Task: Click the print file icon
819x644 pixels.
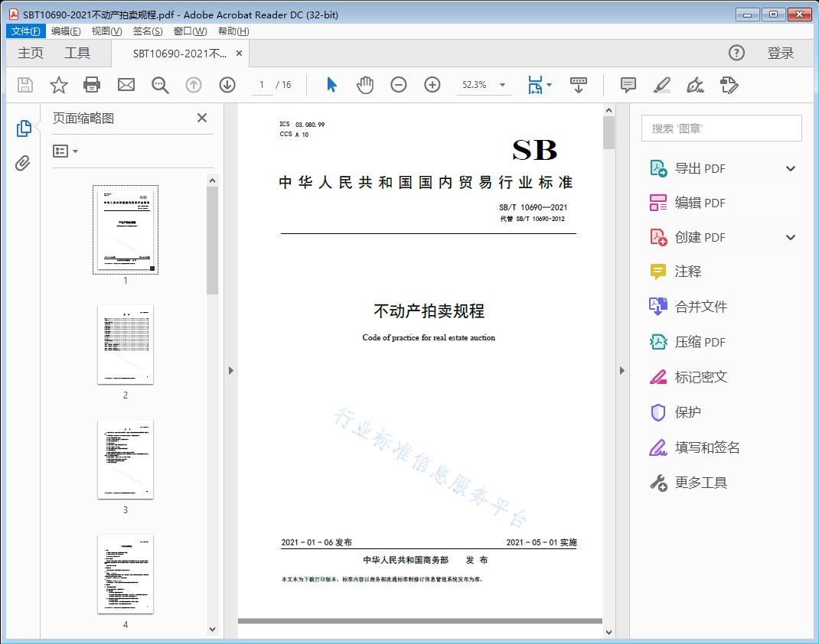Action: (92, 85)
